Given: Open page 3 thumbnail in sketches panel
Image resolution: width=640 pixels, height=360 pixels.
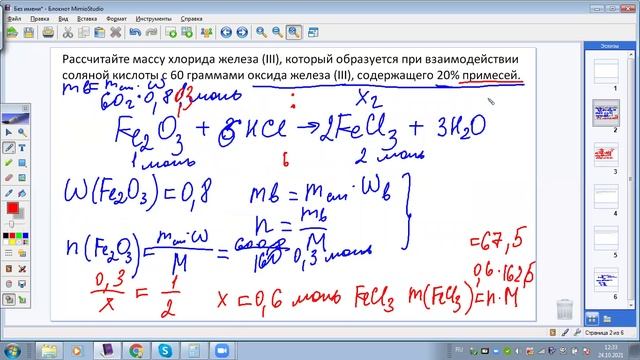Looking at the screenshot, I should point(606,154).
